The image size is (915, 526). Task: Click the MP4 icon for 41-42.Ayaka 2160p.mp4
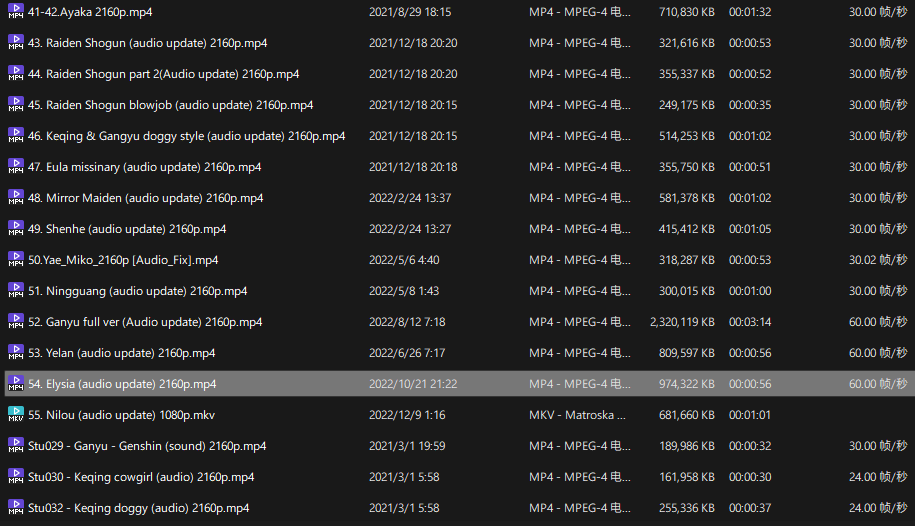pyautogui.click(x=16, y=12)
